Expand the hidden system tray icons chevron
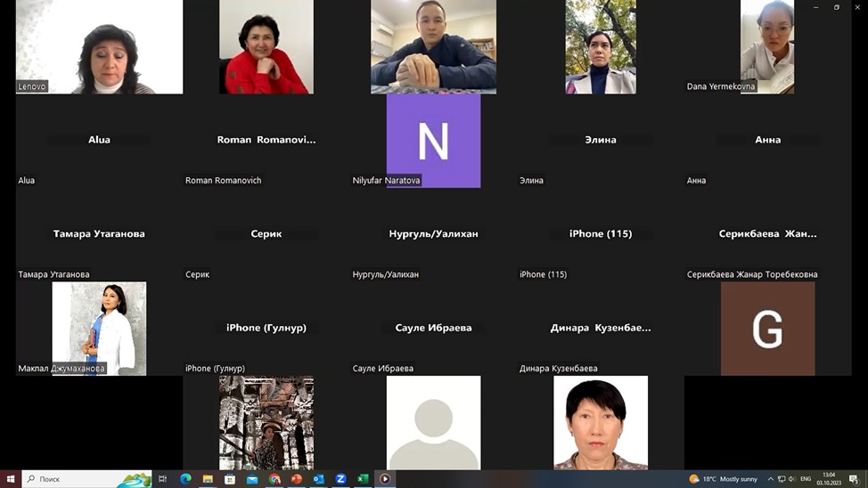 click(770, 479)
